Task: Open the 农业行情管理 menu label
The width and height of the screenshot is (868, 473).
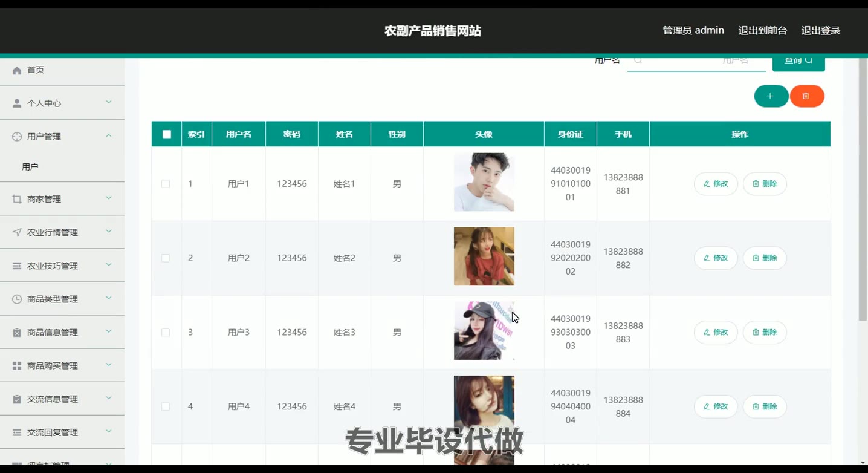Action: click(x=53, y=232)
